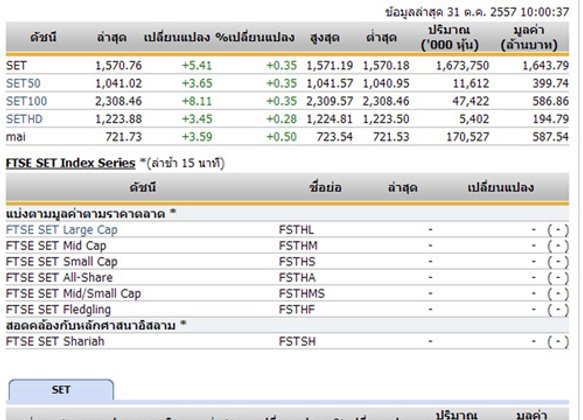Click the FTSE SET Small Cap row
The width and height of the screenshot is (583, 420).
[x=287, y=262]
